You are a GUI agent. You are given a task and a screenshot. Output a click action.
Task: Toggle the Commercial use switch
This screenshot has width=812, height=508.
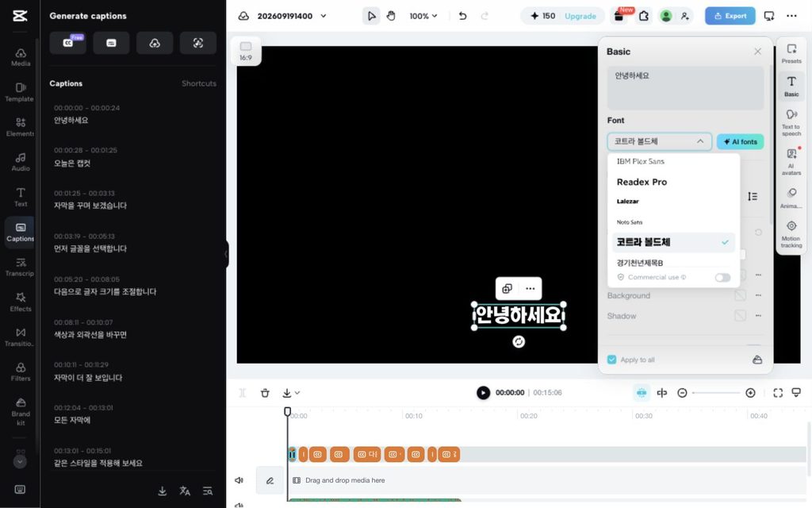tap(722, 277)
